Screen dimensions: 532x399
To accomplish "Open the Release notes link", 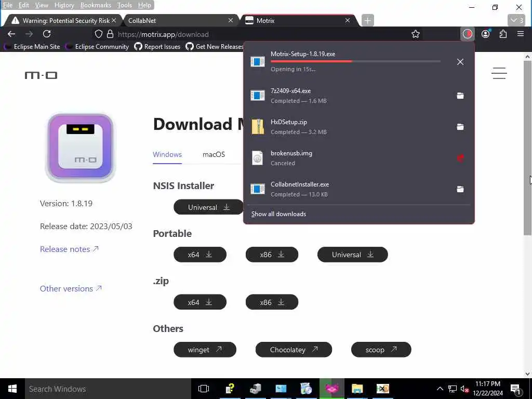I will pos(69,249).
